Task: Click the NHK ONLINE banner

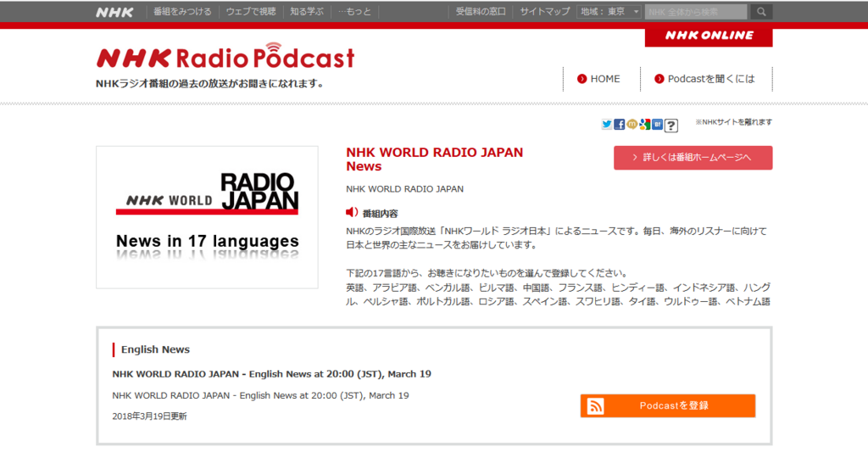Action: tap(709, 36)
